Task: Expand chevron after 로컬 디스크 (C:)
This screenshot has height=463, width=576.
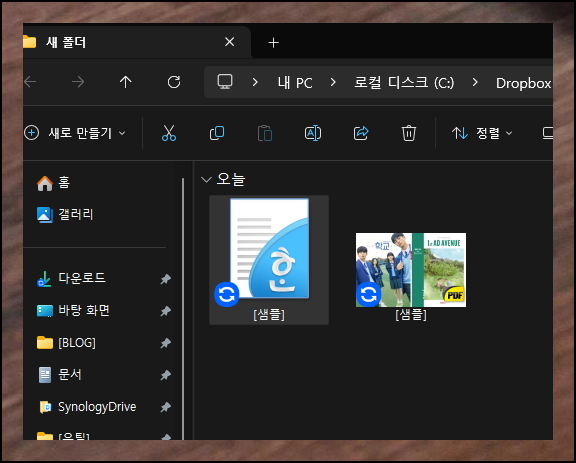Action: (x=475, y=82)
